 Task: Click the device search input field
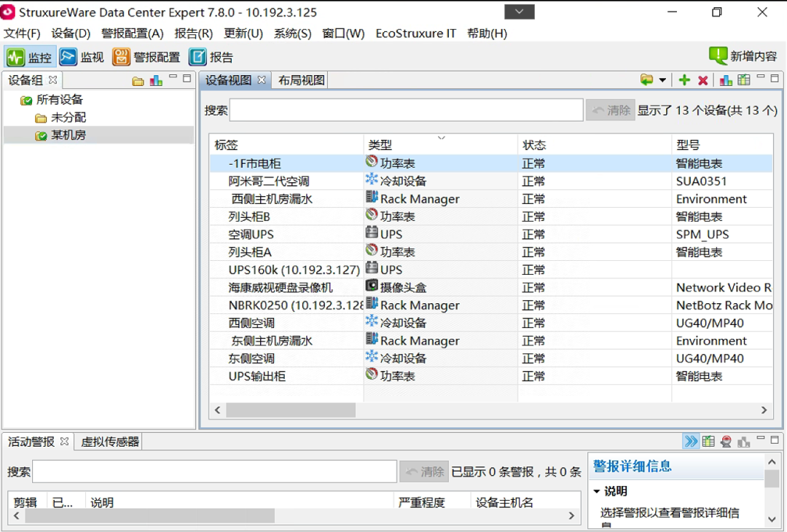(406, 110)
